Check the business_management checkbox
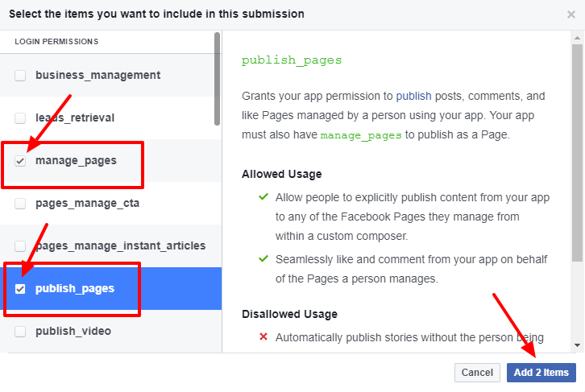This screenshot has height=392, width=585. coord(21,76)
